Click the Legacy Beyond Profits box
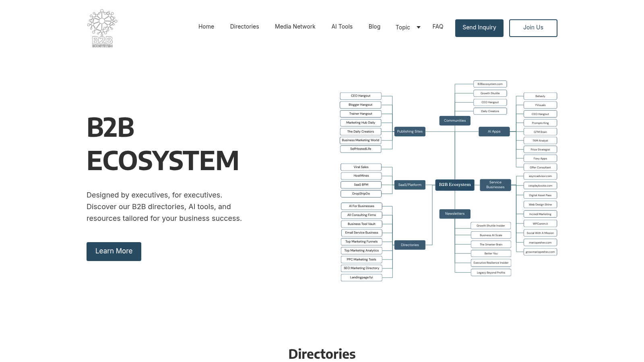Image resolution: width=644 pixels, height=362 pixels. click(x=491, y=273)
